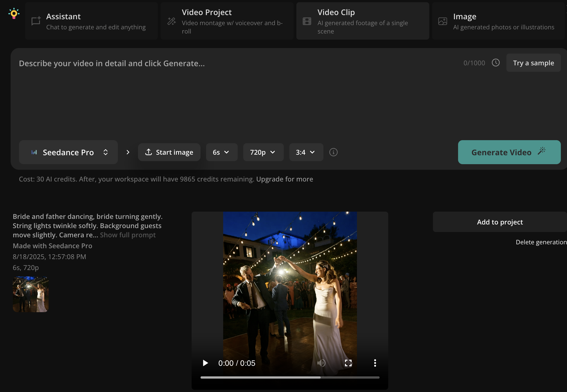Open prompt history clock icon
Image resolution: width=567 pixels, height=392 pixels.
tap(495, 63)
